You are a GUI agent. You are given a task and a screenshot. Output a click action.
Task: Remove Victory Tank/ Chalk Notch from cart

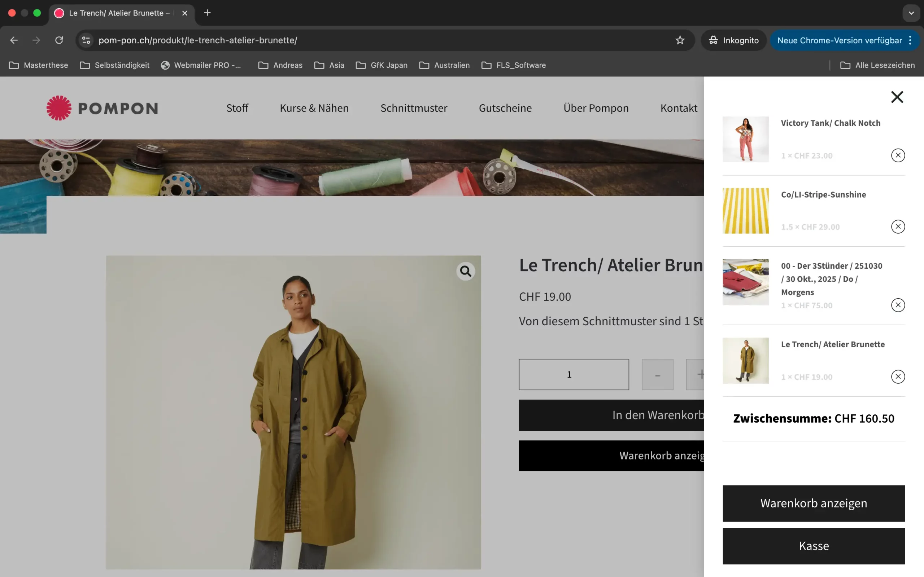(898, 155)
